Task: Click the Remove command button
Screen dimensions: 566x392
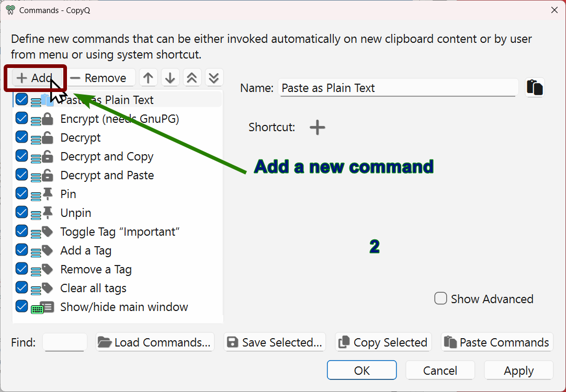Action: pyautogui.click(x=98, y=78)
